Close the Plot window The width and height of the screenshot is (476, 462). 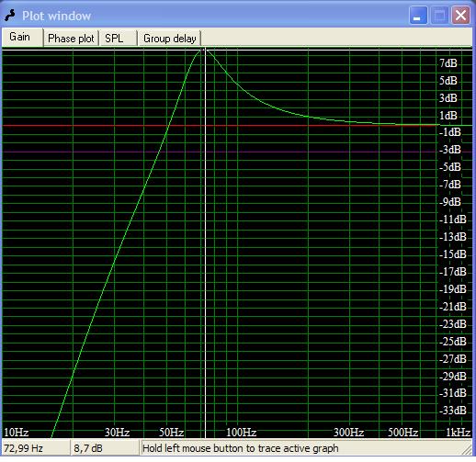(460, 15)
